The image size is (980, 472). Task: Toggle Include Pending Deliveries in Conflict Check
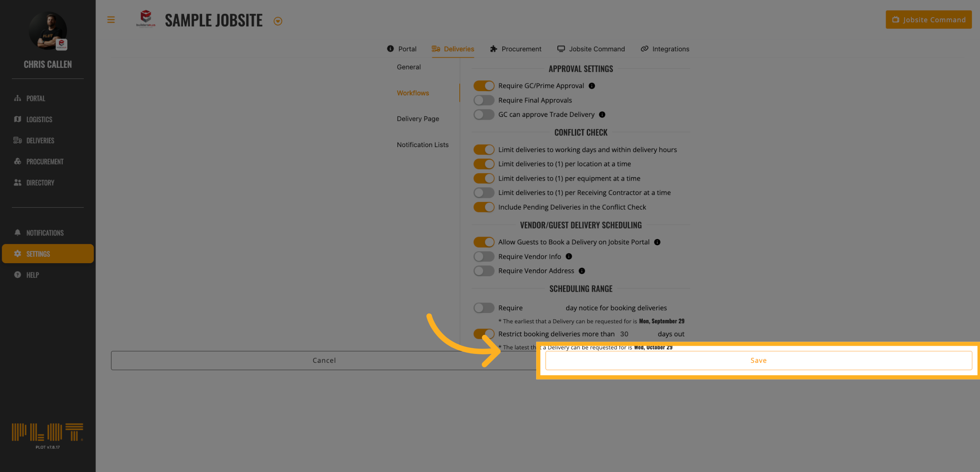point(484,207)
